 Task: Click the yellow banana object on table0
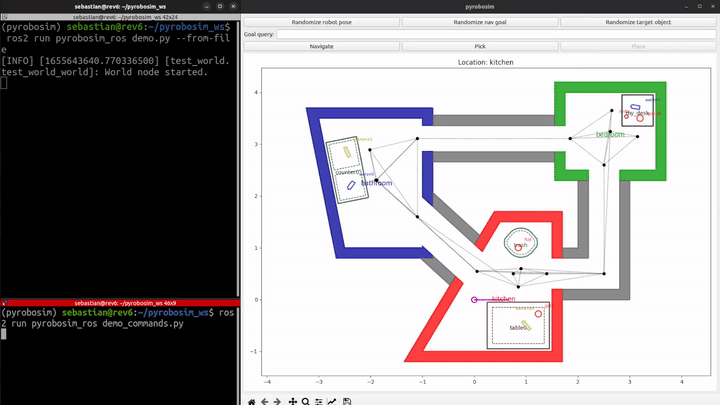526,325
